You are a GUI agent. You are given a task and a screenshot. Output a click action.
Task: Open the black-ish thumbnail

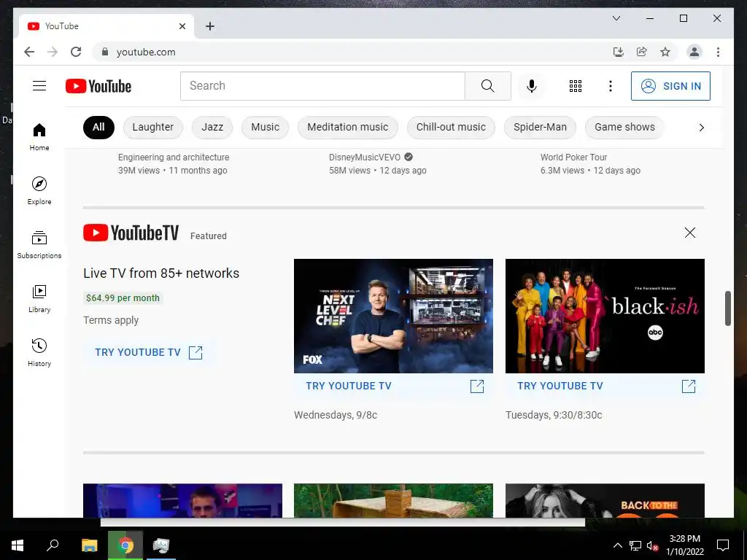605,316
